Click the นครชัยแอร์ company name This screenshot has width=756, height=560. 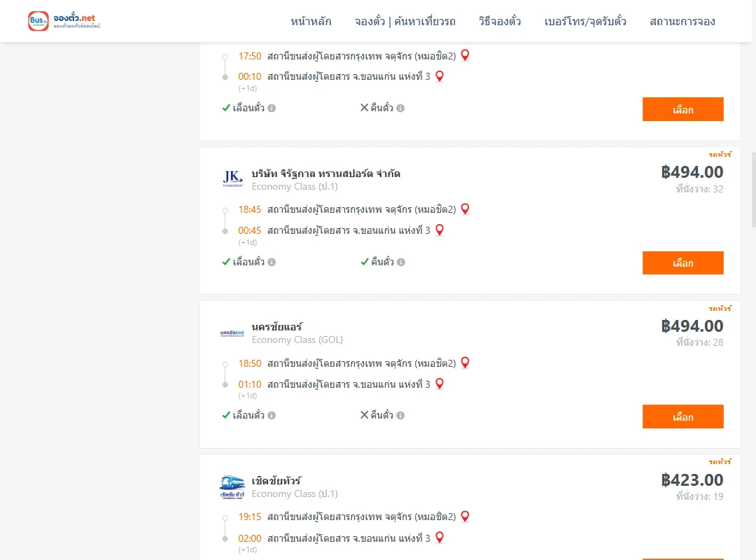tap(276, 327)
